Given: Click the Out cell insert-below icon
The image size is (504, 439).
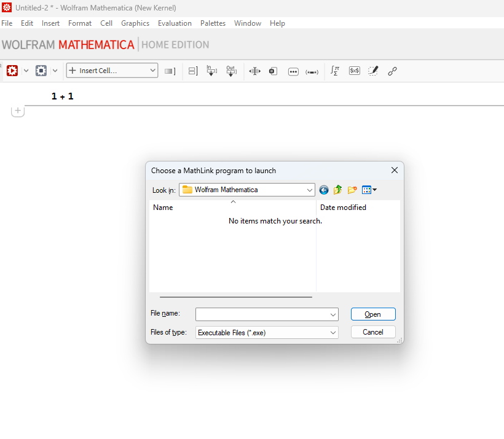Looking at the screenshot, I should [x=231, y=71].
